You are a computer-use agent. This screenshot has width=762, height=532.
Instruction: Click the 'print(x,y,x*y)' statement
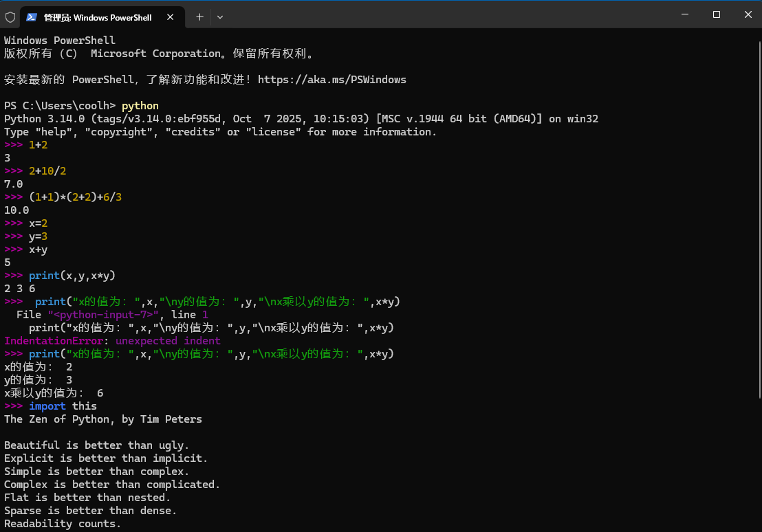pyautogui.click(x=72, y=276)
